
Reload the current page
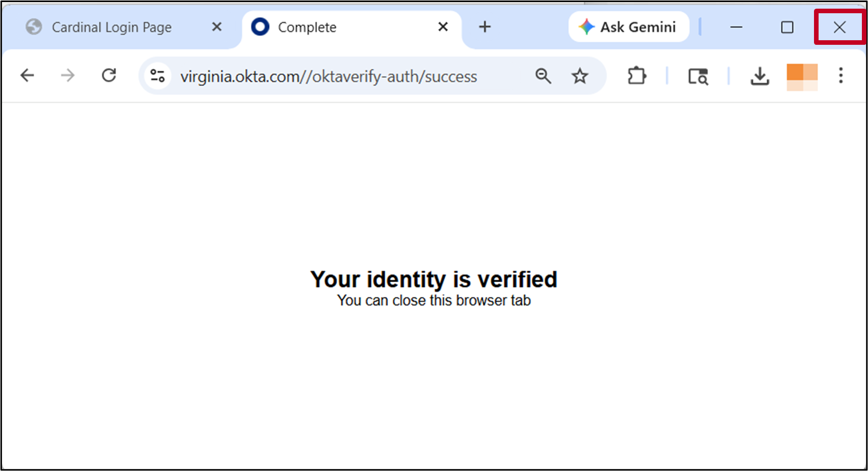click(109, 76)
